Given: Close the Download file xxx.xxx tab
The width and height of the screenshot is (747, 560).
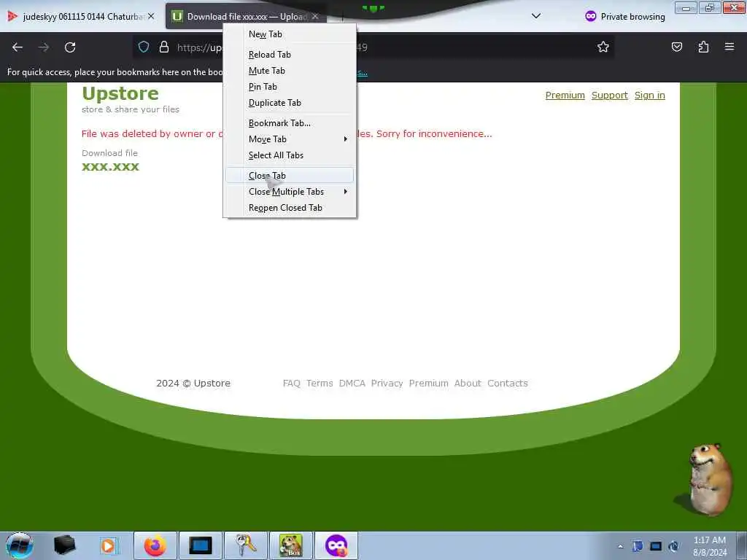Looking at the screenshot, I should point(315,16).
